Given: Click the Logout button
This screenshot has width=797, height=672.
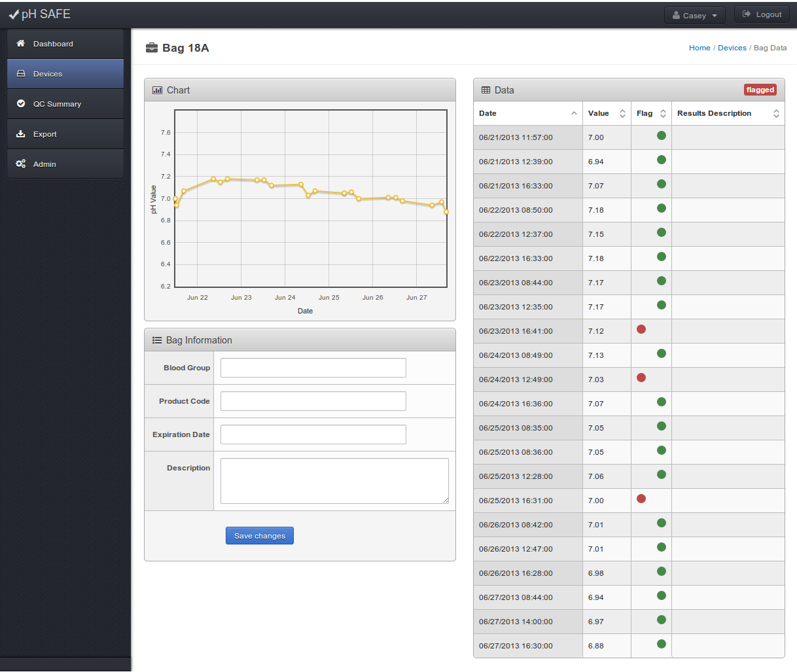Looking at the screenshot, I should pyautogui.click(x=762, y=14).
